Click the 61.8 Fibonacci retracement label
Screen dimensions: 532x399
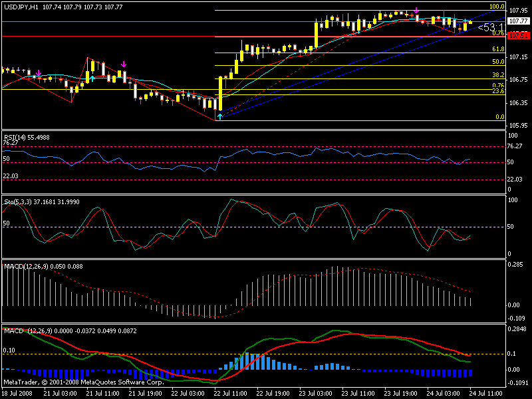click(497, 49)
